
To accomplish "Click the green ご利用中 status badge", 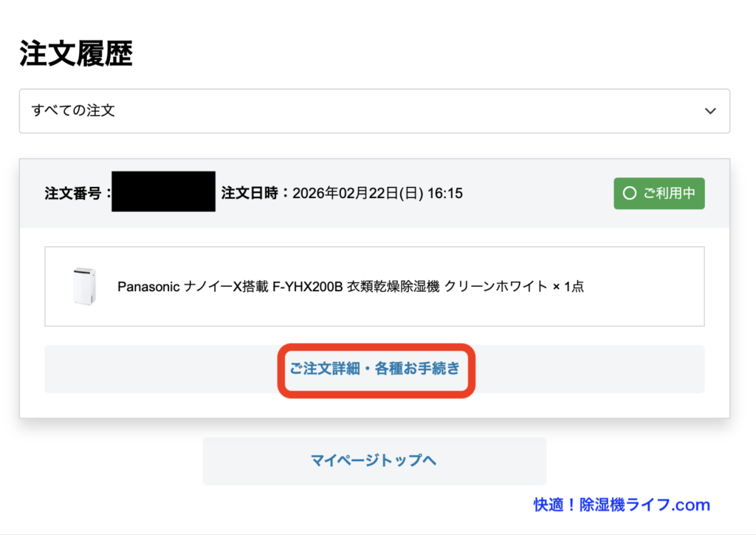I will pyautogui.click(x=659, y=194).
